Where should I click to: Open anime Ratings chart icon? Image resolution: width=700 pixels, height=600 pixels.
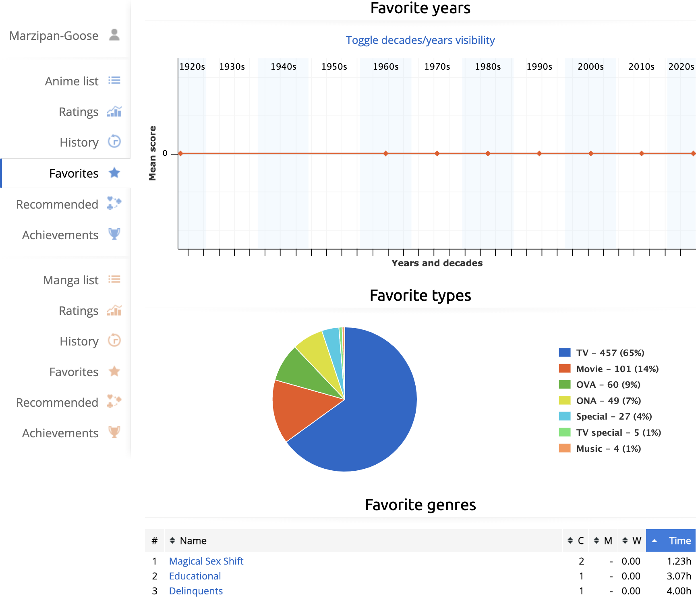coord(114,112)
